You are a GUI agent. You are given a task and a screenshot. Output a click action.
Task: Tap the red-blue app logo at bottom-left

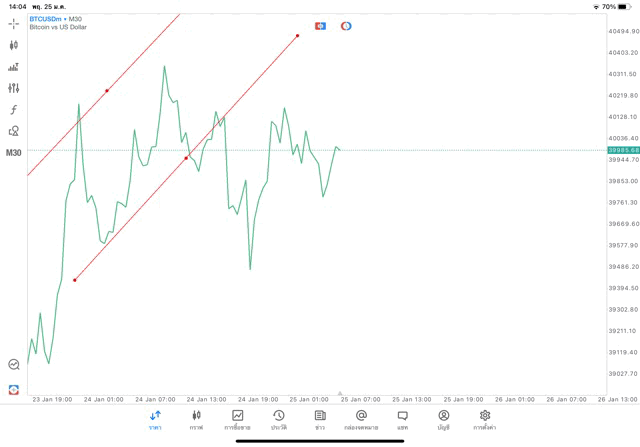[14, 389]
